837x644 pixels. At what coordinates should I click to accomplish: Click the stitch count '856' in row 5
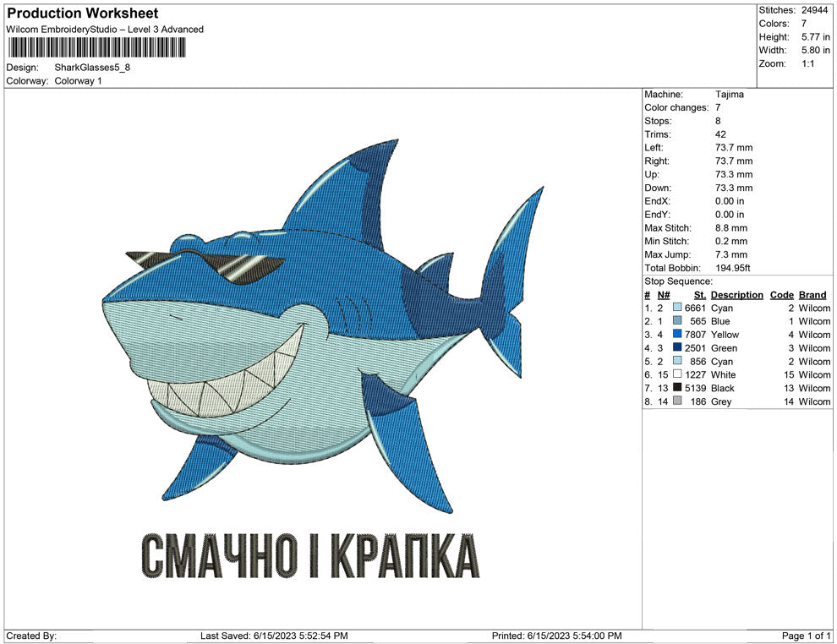click(697, 361)
